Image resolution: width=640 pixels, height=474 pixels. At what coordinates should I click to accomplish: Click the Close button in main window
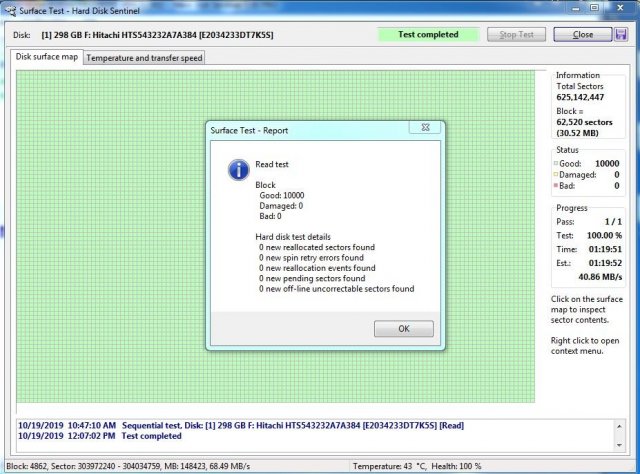[x=583, y=35]
